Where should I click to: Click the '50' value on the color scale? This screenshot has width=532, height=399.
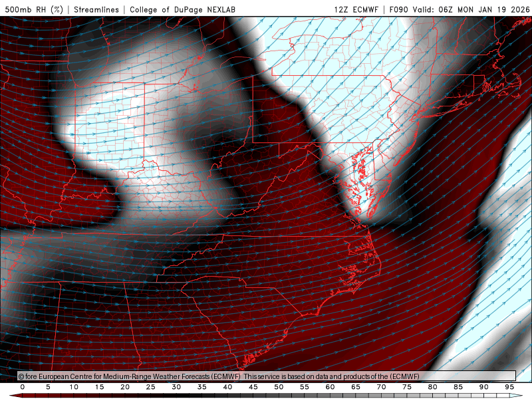279,387
